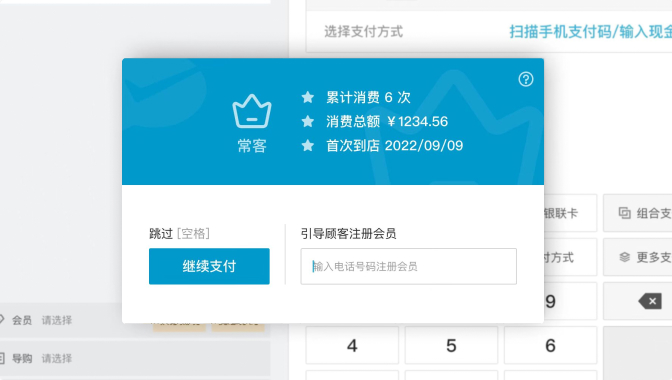Screen dimensions: 672x380
Task: Click the crown 常客 member level icon
Action: click(x=252, y=111)
